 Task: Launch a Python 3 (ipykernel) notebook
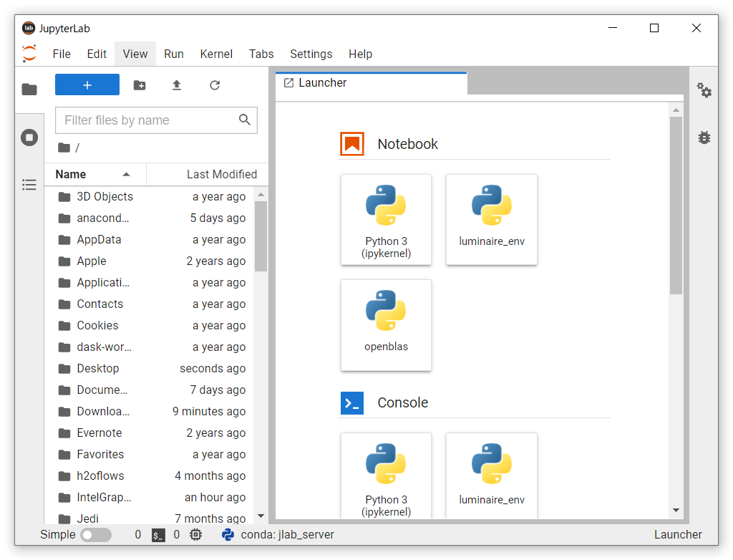coord(386,220)
